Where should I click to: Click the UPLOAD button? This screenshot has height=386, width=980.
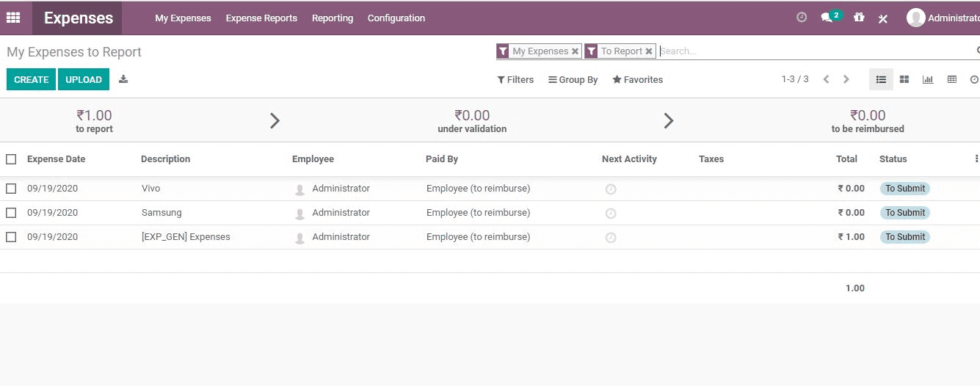(84, 79)
